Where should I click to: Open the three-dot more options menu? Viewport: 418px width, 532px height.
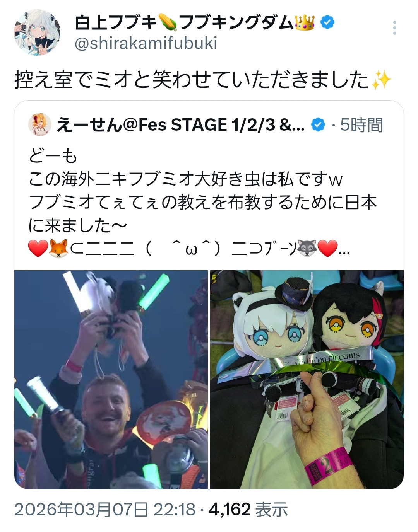point(394,28)
